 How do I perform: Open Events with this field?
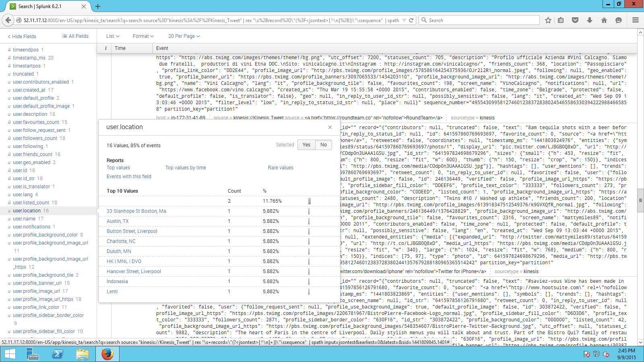point(129,177)
